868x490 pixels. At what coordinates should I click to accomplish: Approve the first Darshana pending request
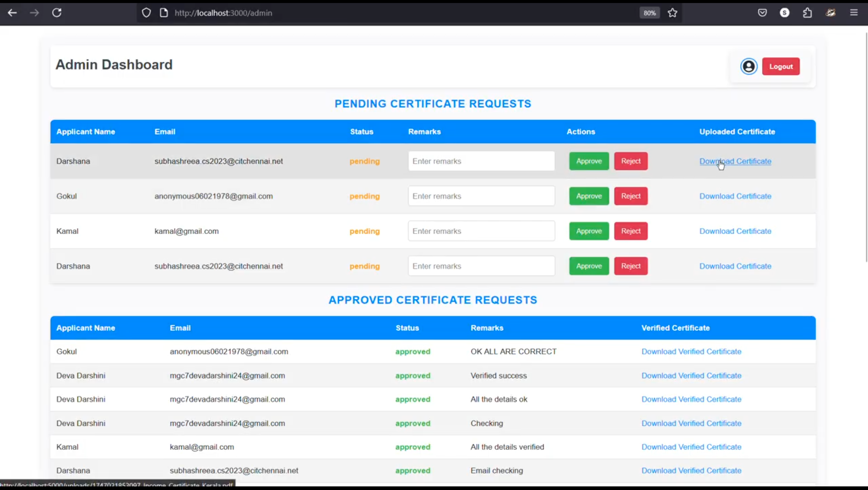click(x=589, y=161)
